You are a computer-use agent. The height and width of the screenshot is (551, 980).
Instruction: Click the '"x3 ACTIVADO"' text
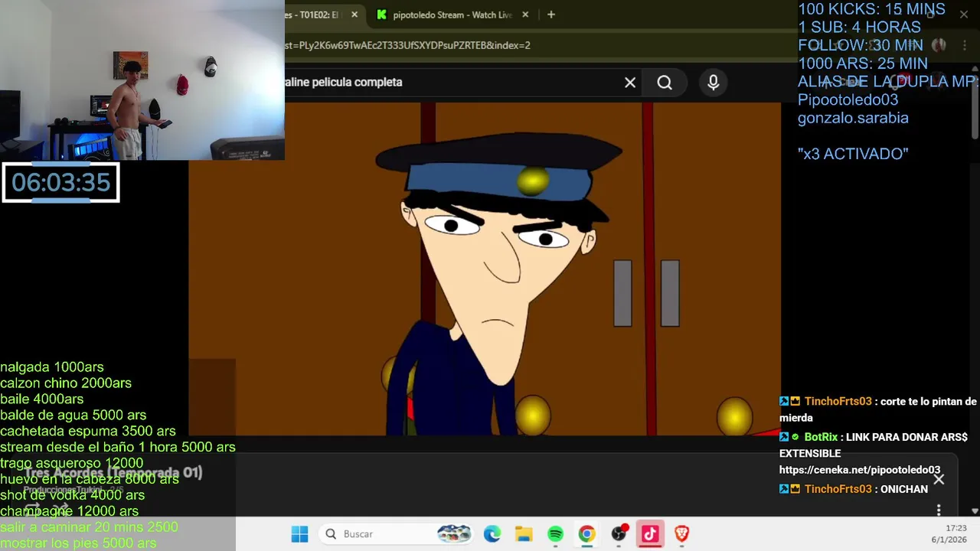pyautogui.click(x=853, y=154)
